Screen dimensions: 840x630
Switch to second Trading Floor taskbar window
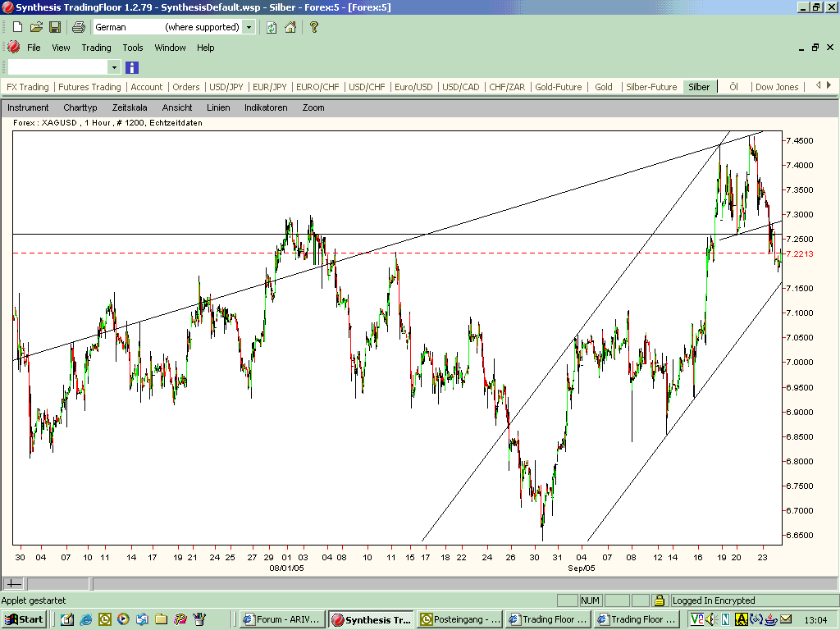pyautogui.click(x=637, y=619)
